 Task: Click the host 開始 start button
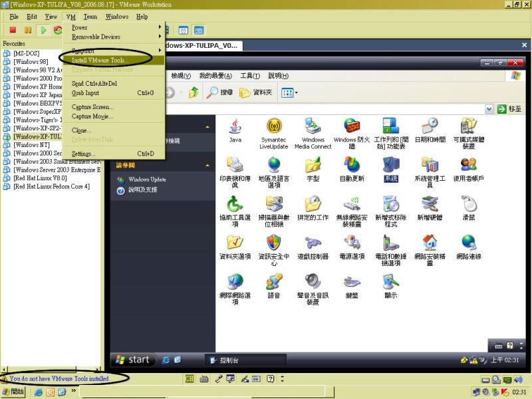tap(13, 392)
